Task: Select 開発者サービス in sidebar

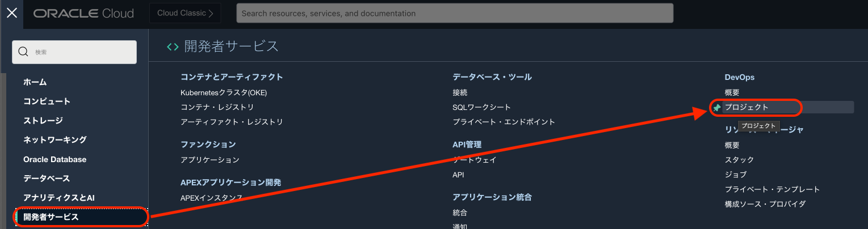Action: click(x=51, y=217)
